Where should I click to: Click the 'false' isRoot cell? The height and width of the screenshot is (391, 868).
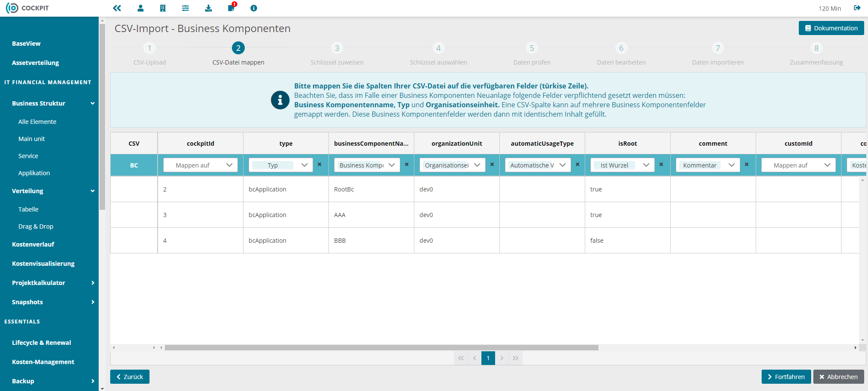(x=628, y=241)
